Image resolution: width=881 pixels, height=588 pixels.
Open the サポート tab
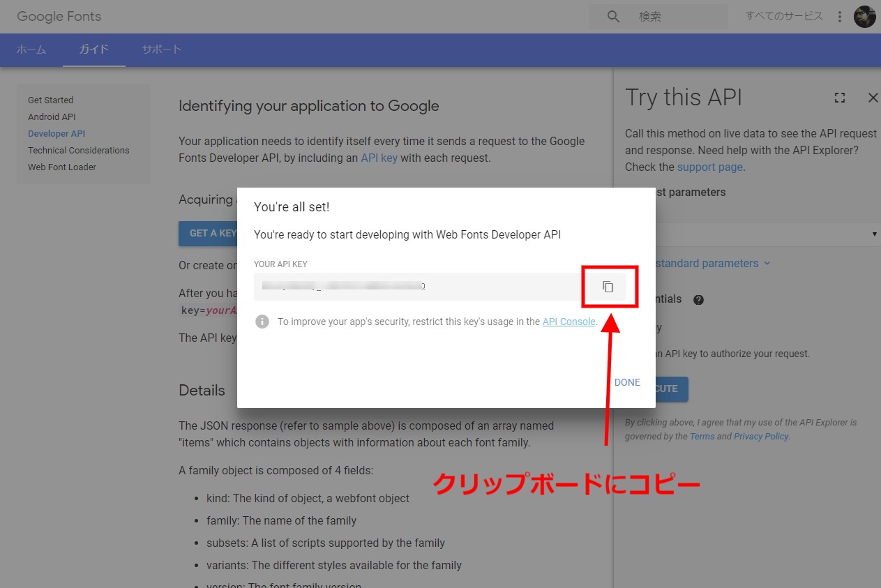(162, 50)
